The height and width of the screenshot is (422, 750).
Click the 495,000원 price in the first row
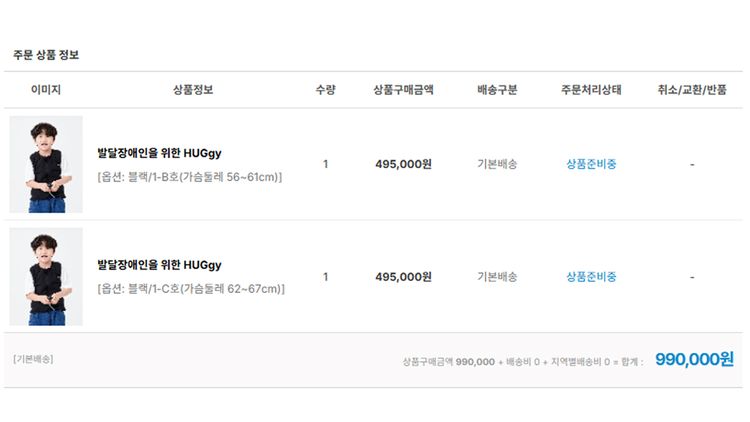tap(403, 164)
